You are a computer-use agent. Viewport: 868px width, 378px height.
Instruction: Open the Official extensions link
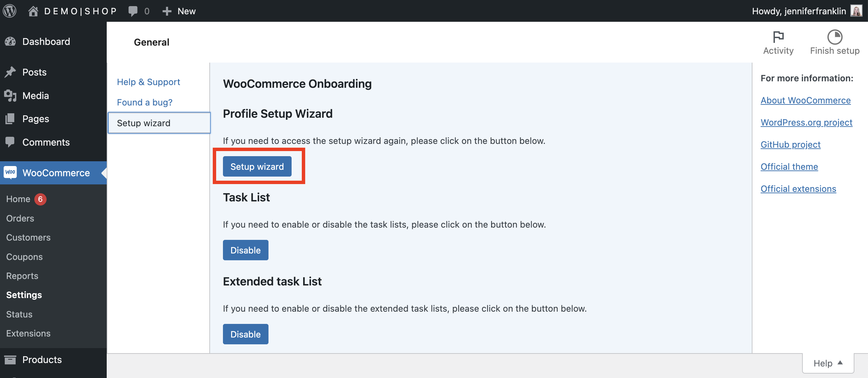(x=798, y=189)
